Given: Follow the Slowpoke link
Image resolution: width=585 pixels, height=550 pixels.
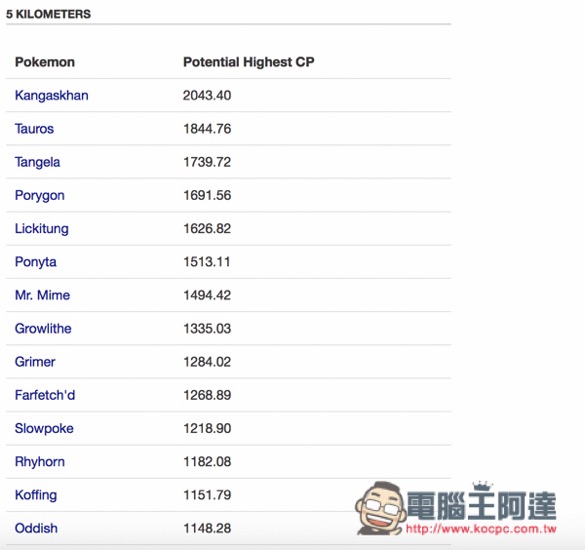Looking at the screenshot, I should 44,428.
